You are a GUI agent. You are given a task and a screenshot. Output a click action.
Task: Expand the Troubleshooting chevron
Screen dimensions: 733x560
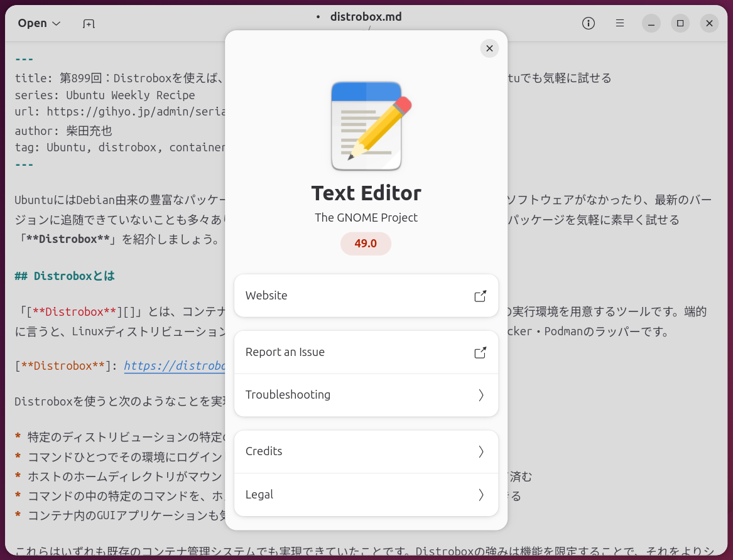click(481, 395)
